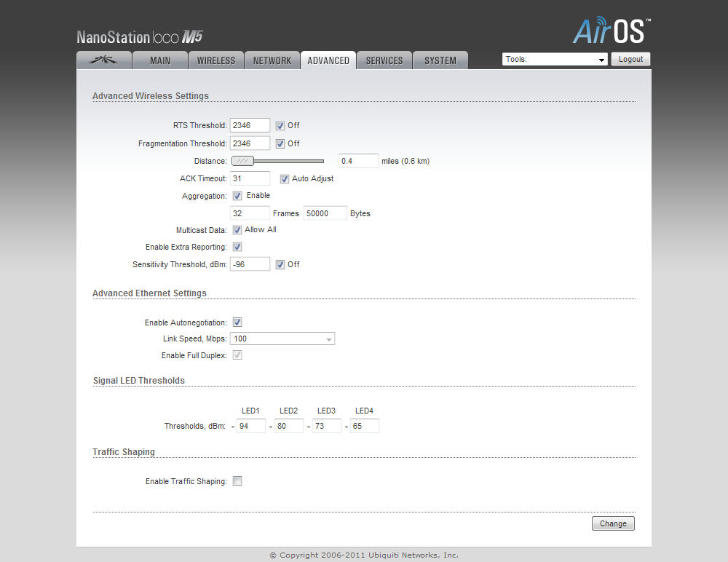Expand the Tools dropdown
The image size is (728, 562).
555,60
